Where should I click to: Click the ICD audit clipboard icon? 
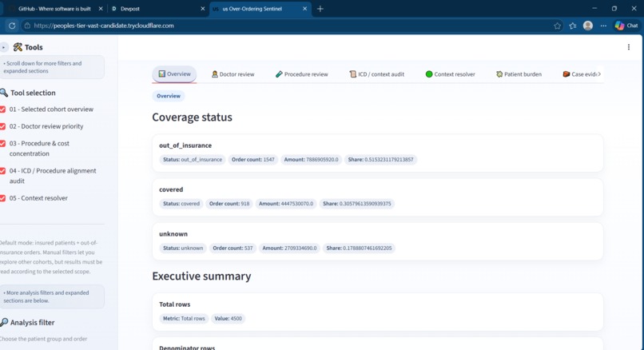point(352,74)
